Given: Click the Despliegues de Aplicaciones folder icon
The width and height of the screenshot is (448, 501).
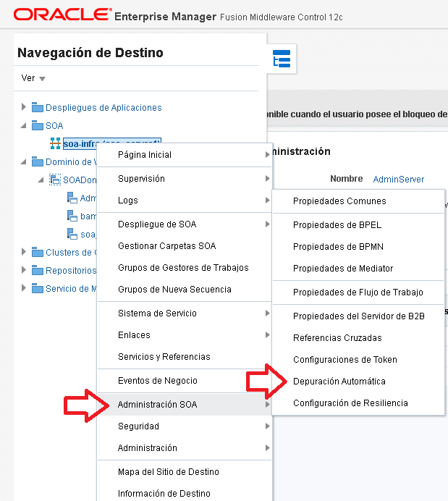Looking at the screenshot, I should [38, 107].
